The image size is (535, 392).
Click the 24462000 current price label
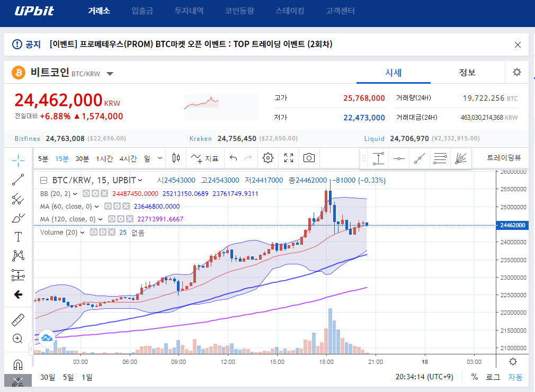[512, 225]
